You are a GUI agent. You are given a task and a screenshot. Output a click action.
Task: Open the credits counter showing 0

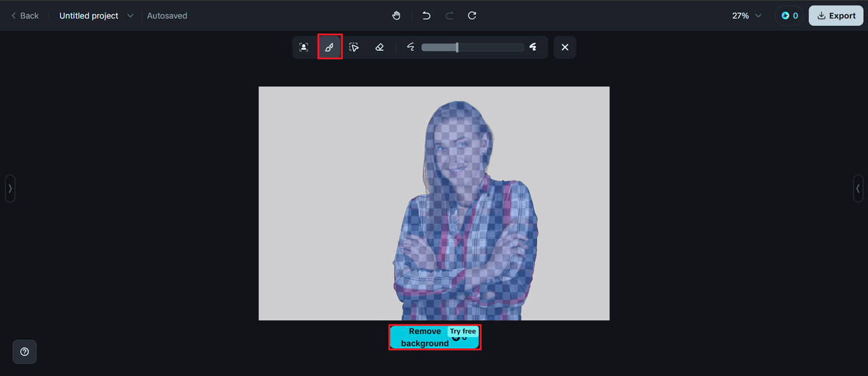(x=789, y=16)
